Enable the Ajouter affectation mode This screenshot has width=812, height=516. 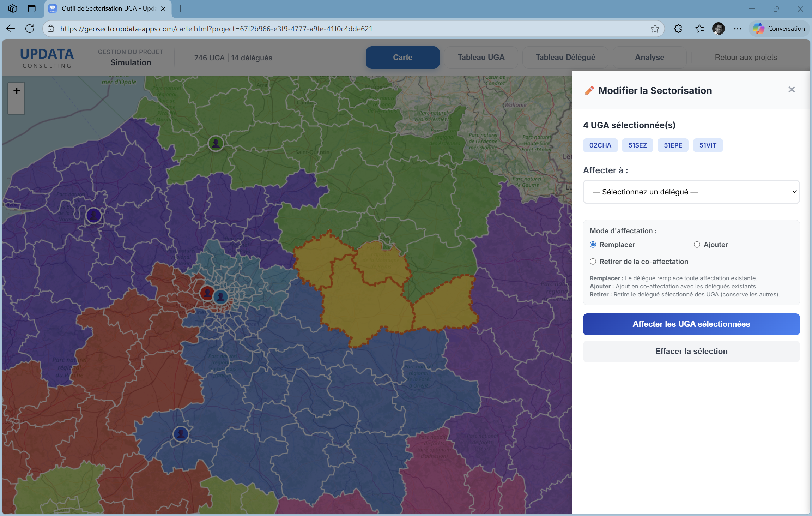[x=696, y=244]
